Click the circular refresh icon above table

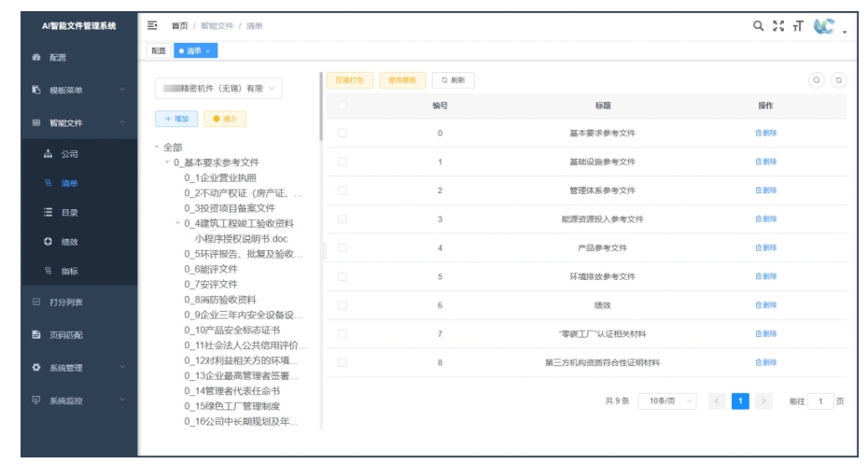point(838,81)
